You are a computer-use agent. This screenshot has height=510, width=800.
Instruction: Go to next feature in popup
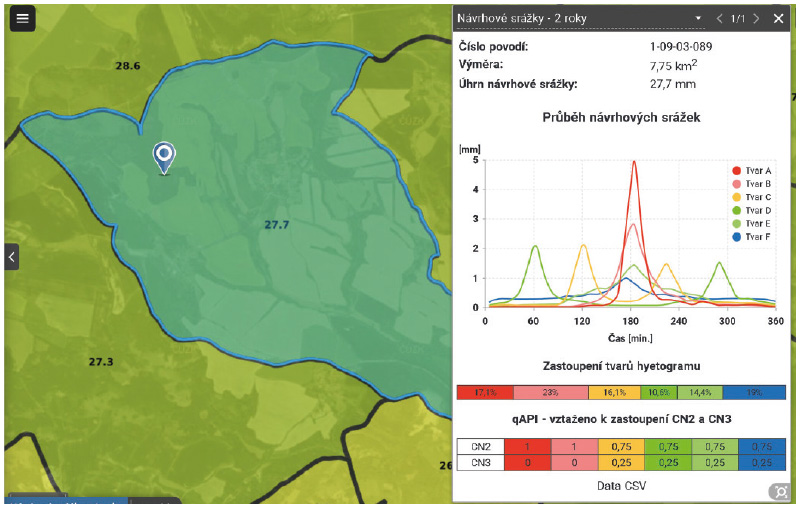click(756, 19)
